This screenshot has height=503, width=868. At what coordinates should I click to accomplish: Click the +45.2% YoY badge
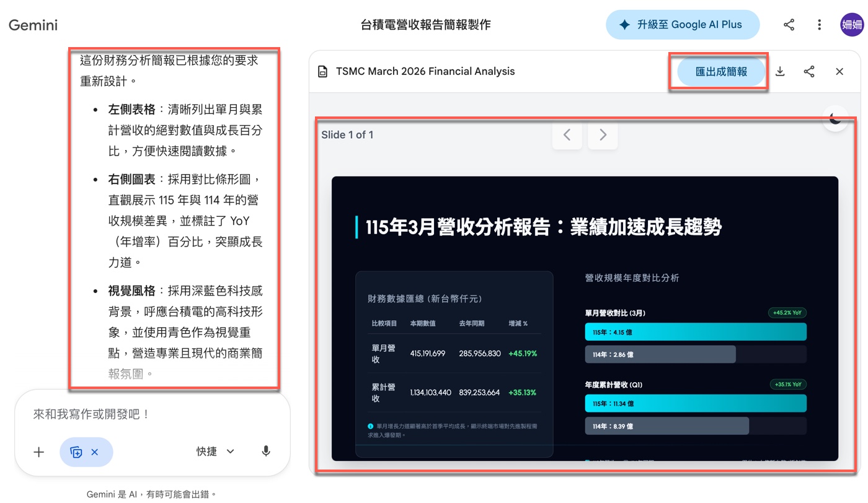coord(787,313)
